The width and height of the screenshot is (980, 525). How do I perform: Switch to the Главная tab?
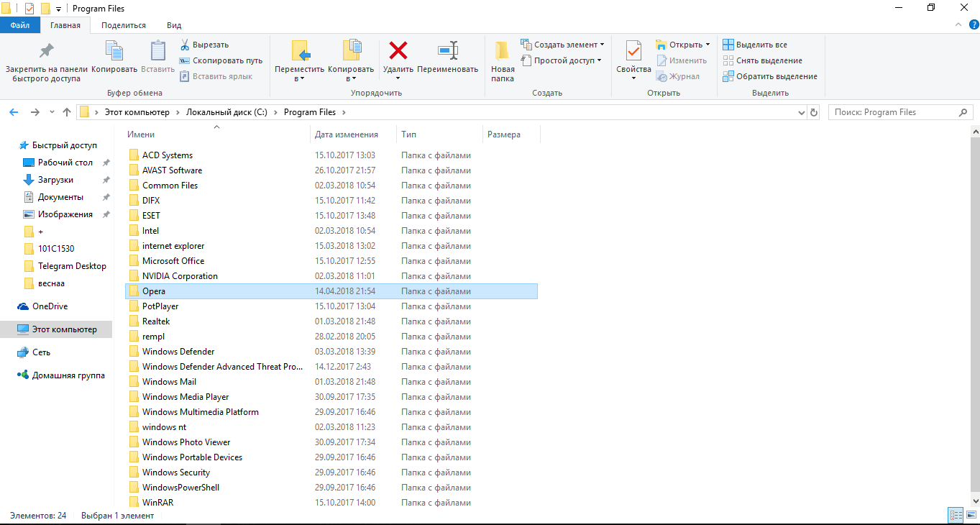tap(65, 25)
